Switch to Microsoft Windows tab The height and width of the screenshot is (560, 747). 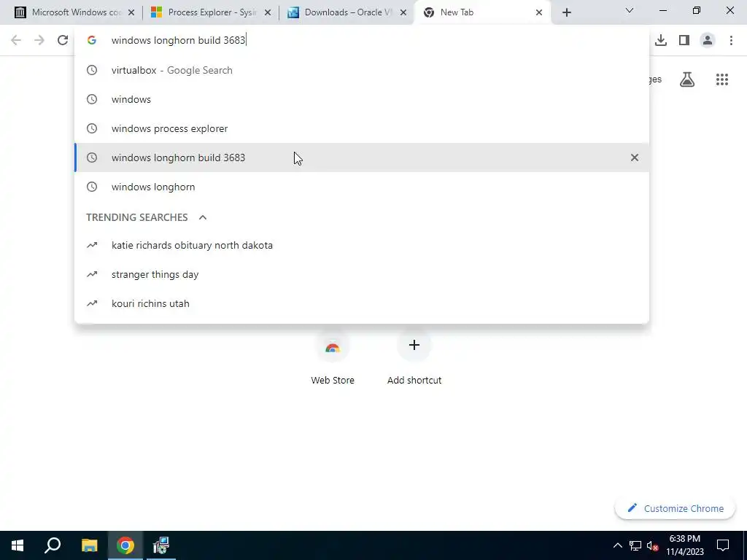[x=74, y=12]
